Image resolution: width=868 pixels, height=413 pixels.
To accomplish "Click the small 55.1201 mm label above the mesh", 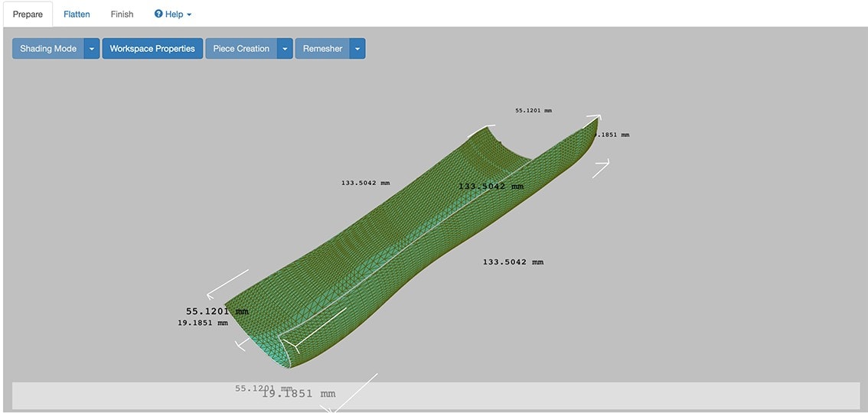I will 534,111.
